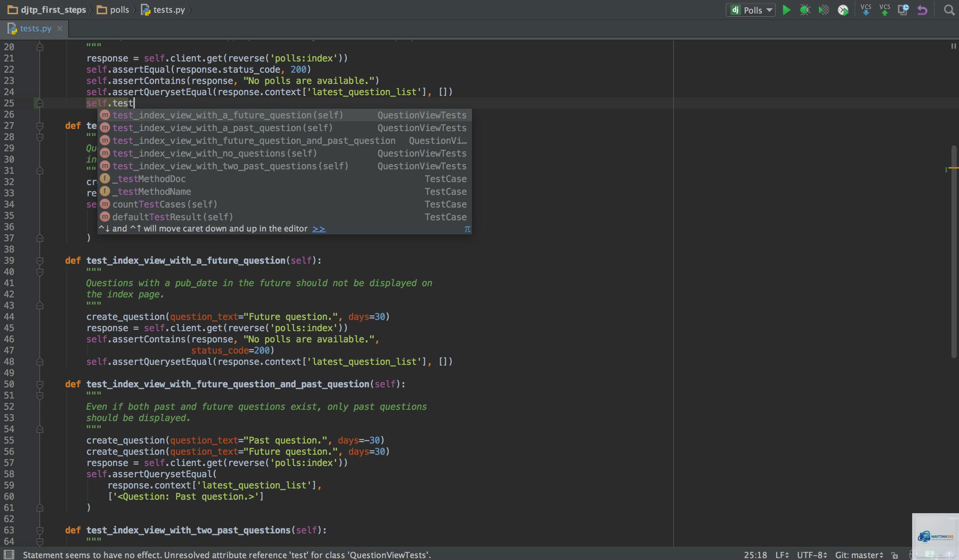Click line number 44 in the gutter
The image size is (959, 560).
[9, 317]
